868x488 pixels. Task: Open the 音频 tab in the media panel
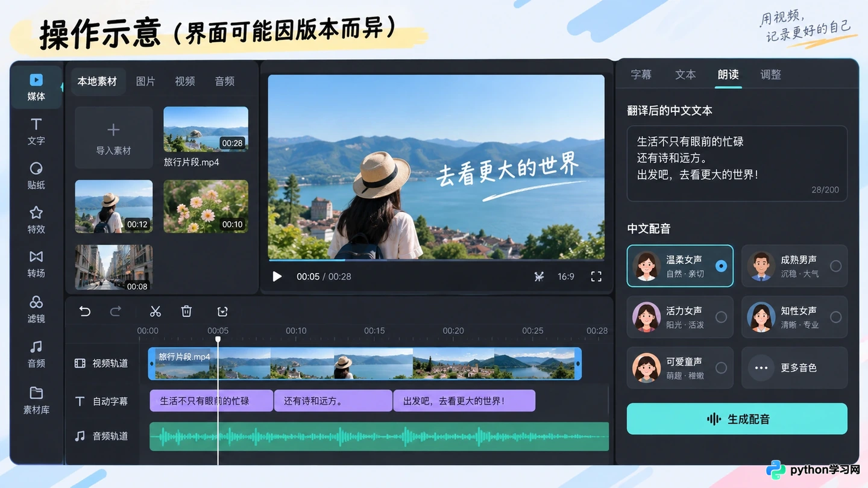[x=224, y=81]
